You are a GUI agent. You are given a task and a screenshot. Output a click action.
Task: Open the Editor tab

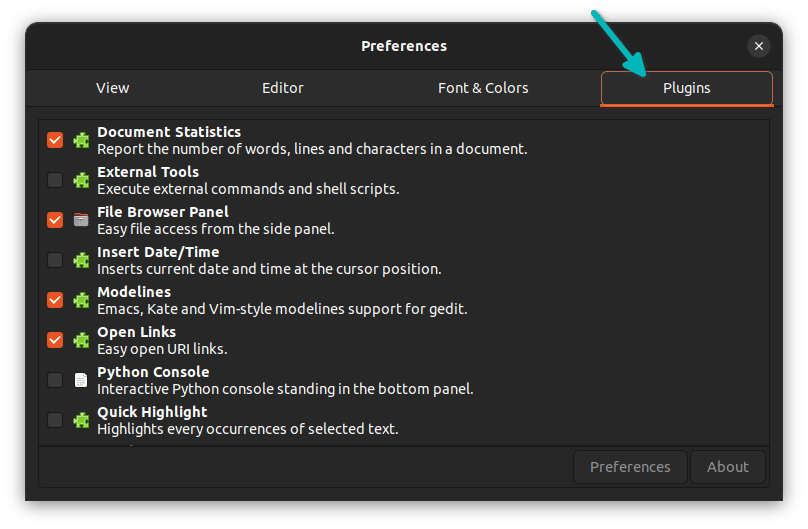[x=283, y=88]
